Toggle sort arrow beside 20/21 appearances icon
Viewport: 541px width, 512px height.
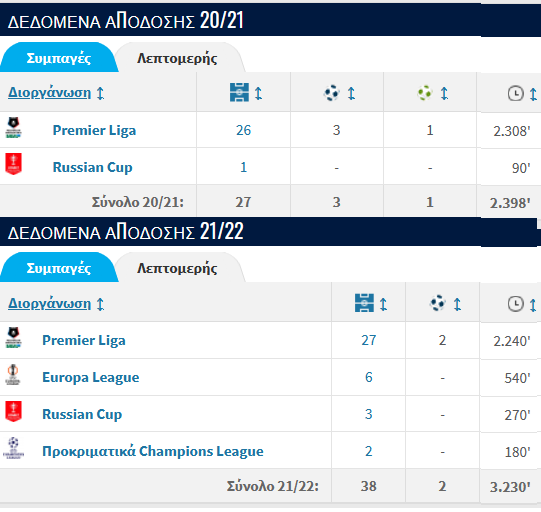258,93
